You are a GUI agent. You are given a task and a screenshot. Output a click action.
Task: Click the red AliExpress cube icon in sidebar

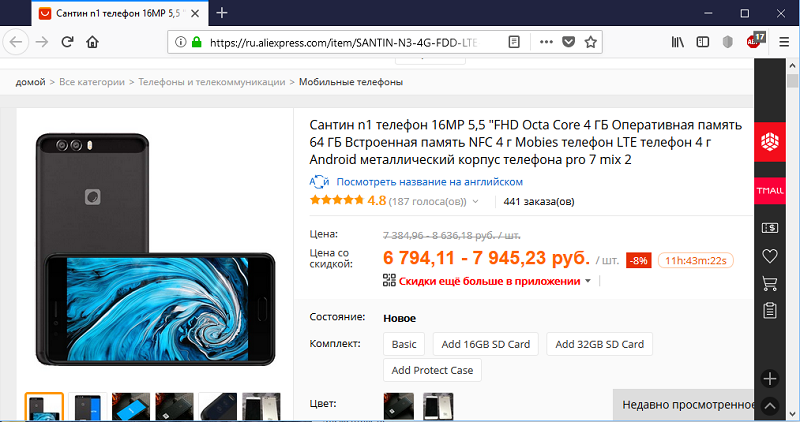point(769,141)
